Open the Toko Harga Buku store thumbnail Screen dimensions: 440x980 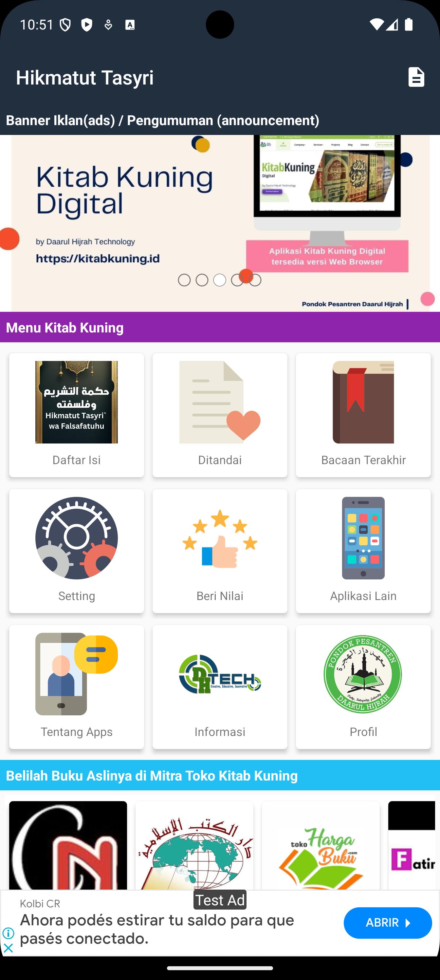point(321,845)
